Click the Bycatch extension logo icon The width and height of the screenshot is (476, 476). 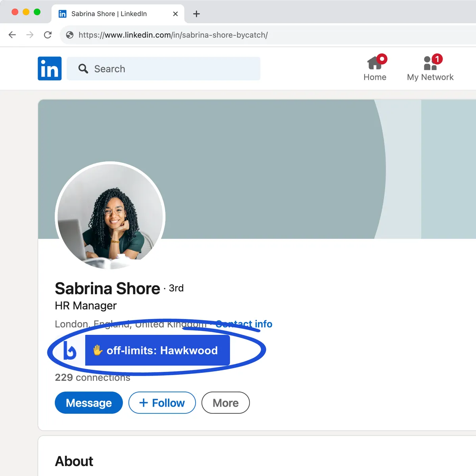70,350
